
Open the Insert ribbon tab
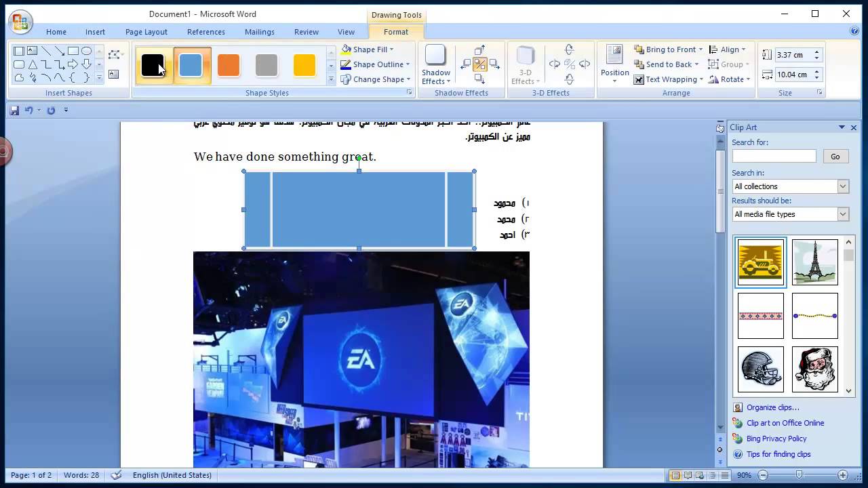(x=95, y=32)
